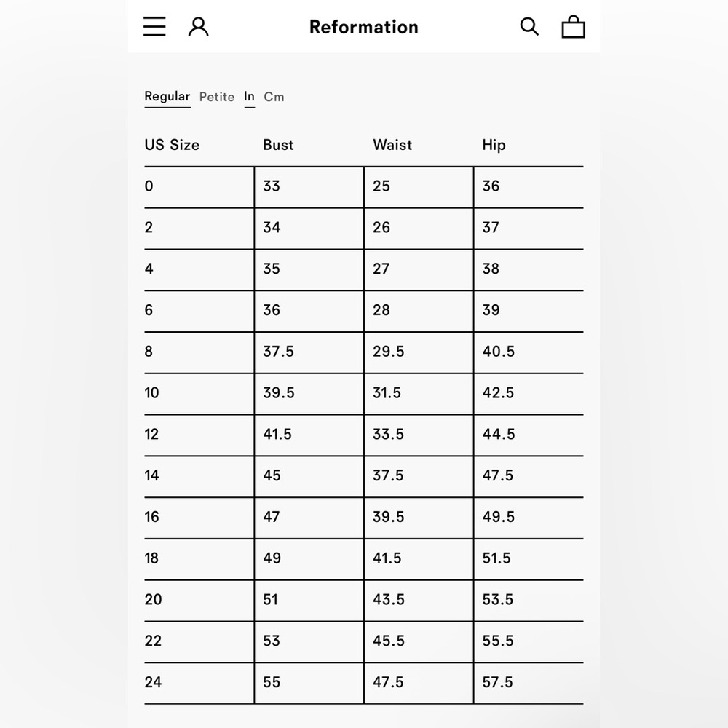Select the US size 24 row label
The height and width of the screenshot is (728, 728).
[153, 683]
